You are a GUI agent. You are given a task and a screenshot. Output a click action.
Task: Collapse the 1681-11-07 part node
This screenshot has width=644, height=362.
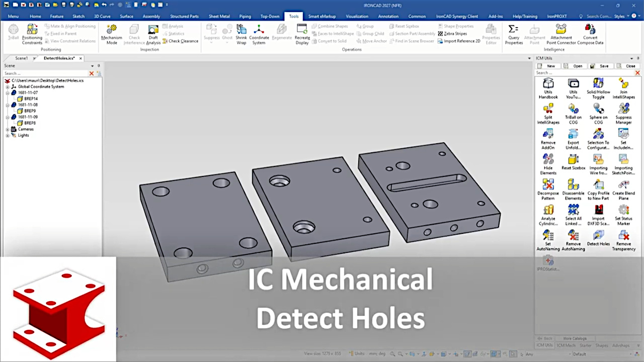point(8,93)
